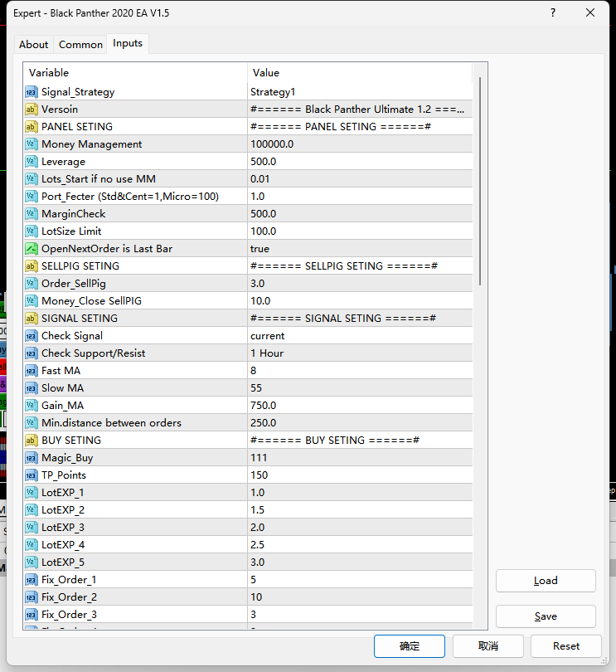Click the integer icon beside TP_Points
The width and height of the screenshot is (616, 672).
click(31, 475)
